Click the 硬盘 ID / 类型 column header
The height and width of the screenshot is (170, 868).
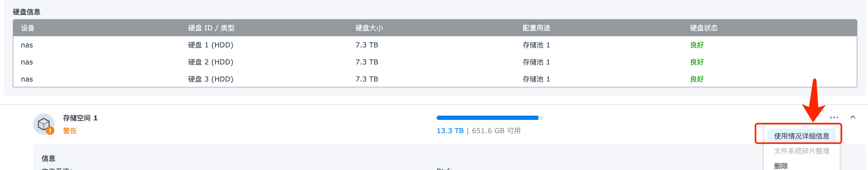211,28
